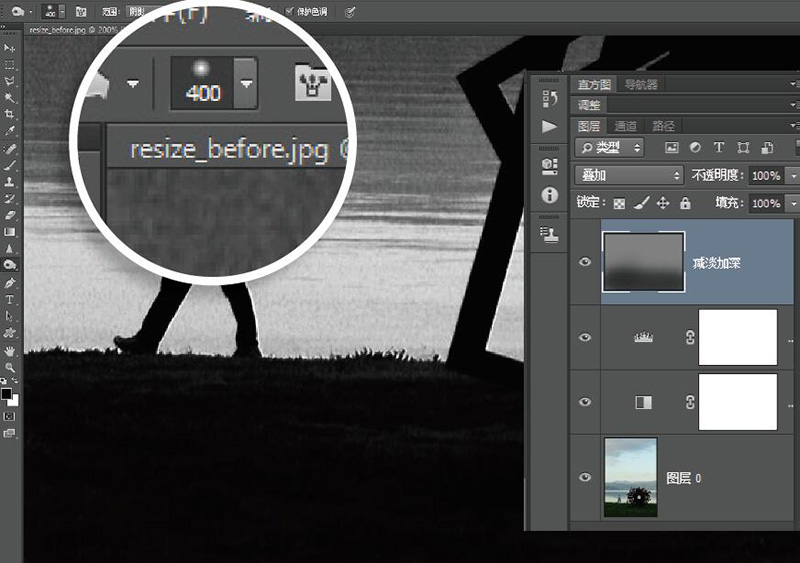This screenshot has height=563, width=800.
Task: Hide the 减淡加深 layer
Action: coord(586,262)
